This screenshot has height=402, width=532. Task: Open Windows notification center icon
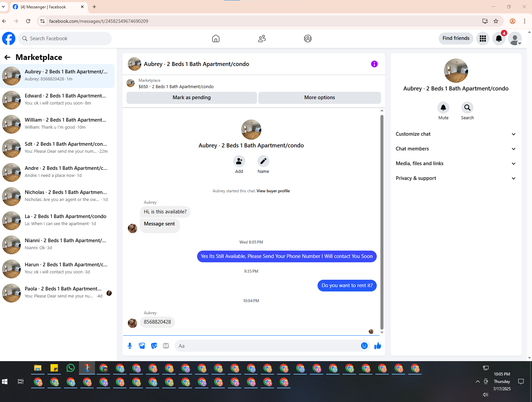point(521,382)
